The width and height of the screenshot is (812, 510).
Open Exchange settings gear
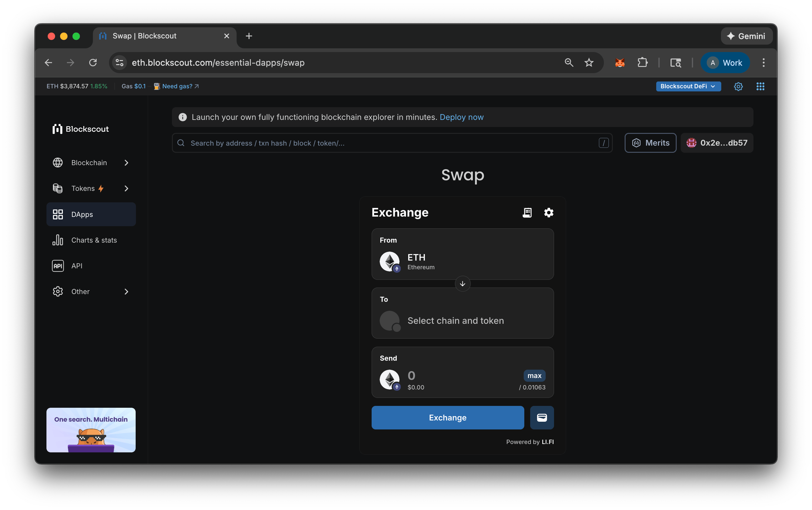click(548, 213)
